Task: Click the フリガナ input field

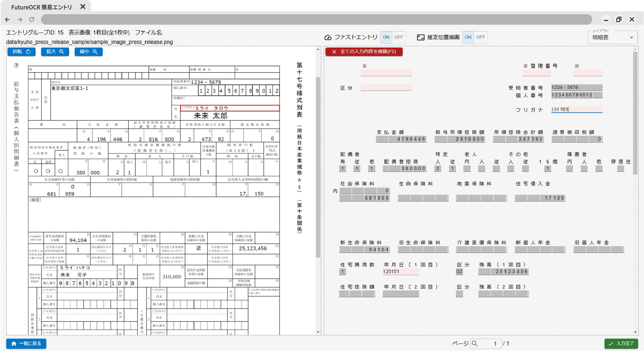Action: click(x=577, y=110)
